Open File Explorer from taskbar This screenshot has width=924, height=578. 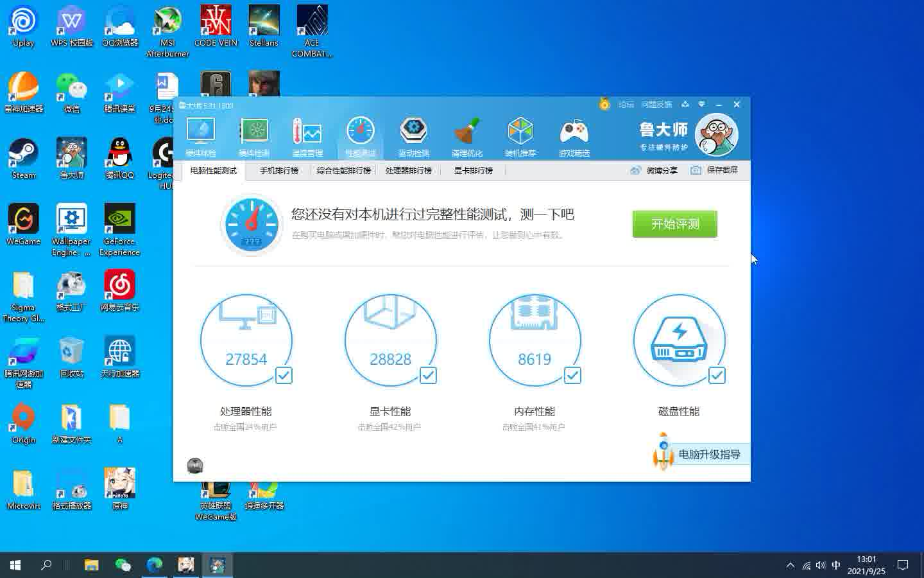[x=92, y=565]
